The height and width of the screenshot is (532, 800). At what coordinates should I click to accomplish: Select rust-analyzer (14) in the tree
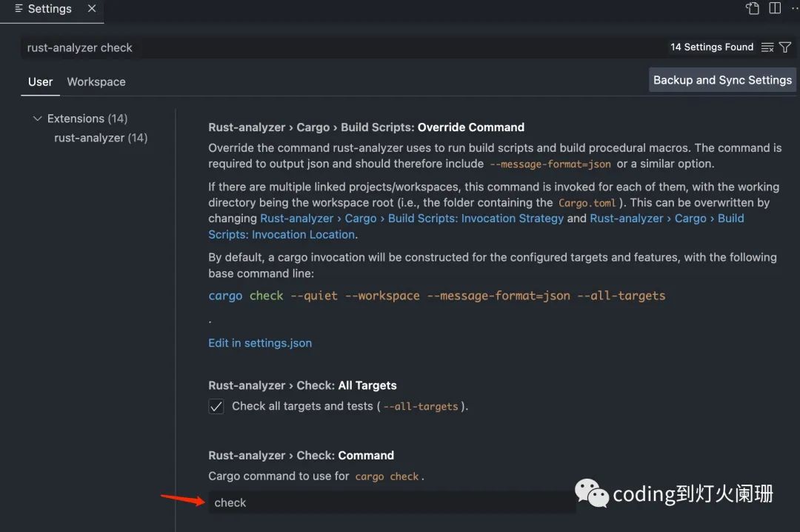101,138
